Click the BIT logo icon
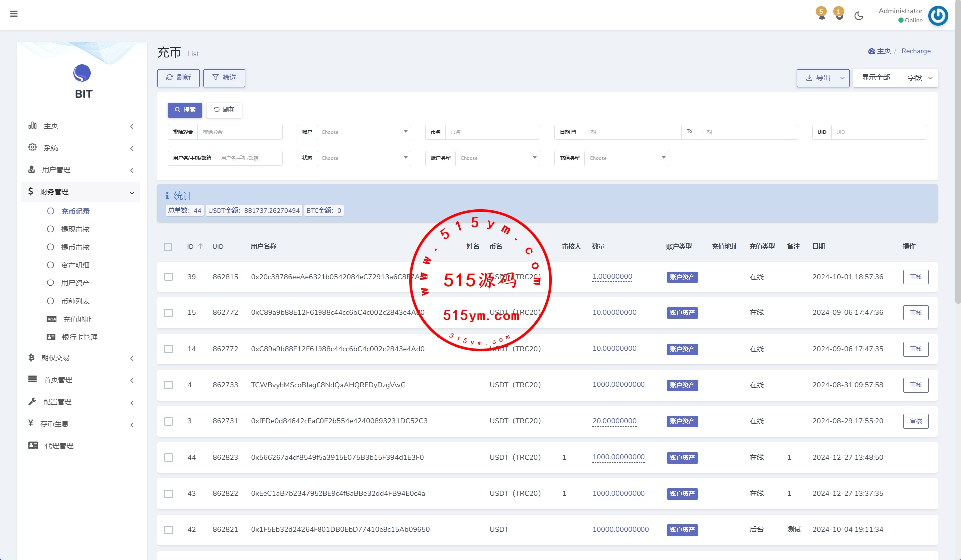Viewport: 961px width, 560px height. pyautogui.click(x=82, y=73)
